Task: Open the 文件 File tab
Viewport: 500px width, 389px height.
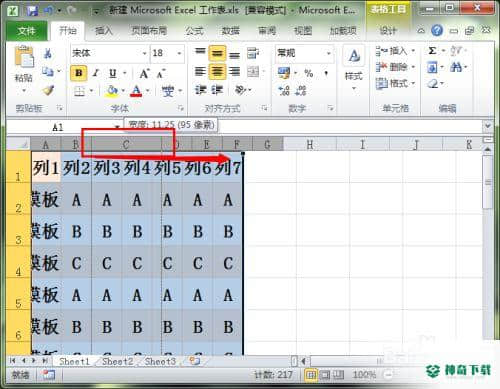Action: [x=27, y=31]
